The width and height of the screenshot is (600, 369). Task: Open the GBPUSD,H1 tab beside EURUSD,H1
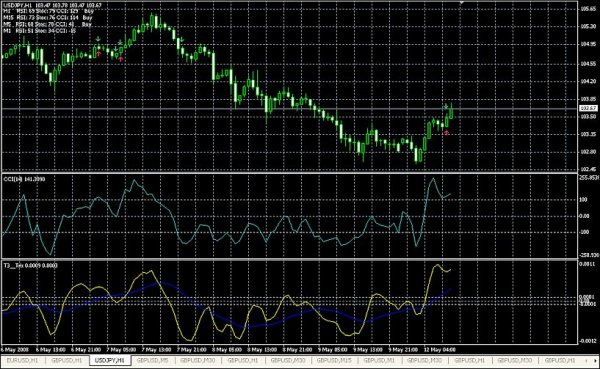[x=67, y=361]
